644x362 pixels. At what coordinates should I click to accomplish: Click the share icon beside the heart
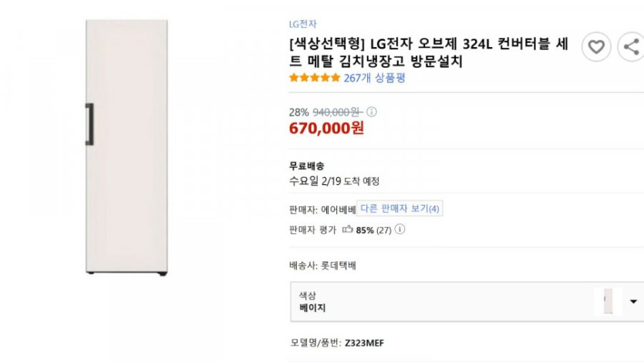coord(632,47)
